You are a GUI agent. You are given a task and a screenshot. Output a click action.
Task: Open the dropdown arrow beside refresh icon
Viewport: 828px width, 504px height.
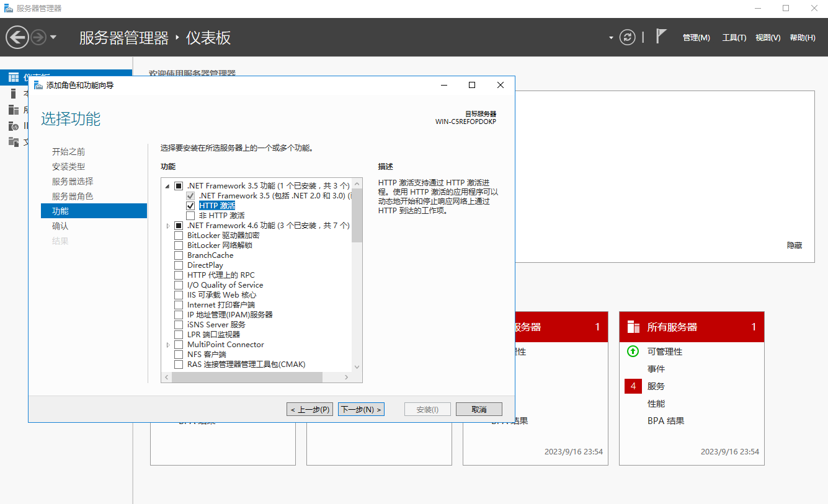click(611, 37)
